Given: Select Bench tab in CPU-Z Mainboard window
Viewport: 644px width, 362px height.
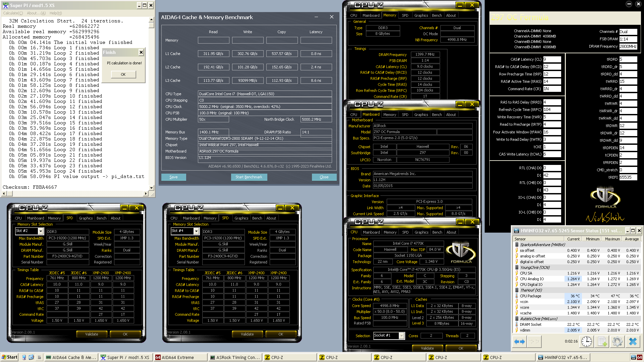Looking at the screenshot, I should [437, 115].
